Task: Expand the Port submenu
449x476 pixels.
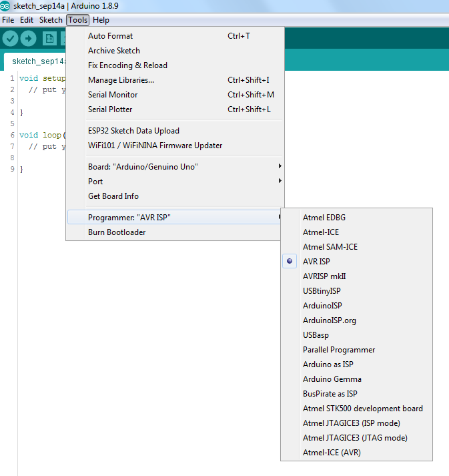Action: click(x=175, y=181)
